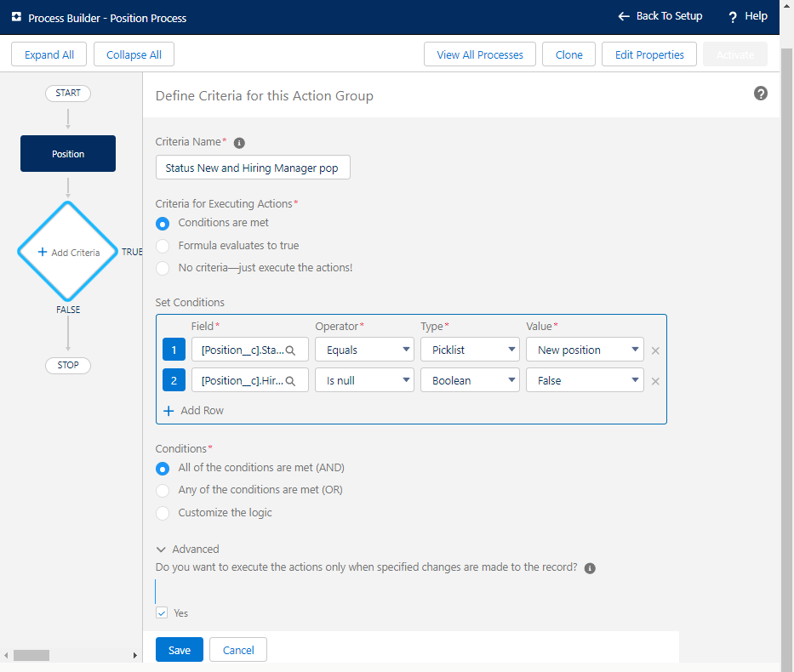The height and width of the screenshot is (672, 794).
Task: Click the row number 1 badge
Action: [174, 350]
